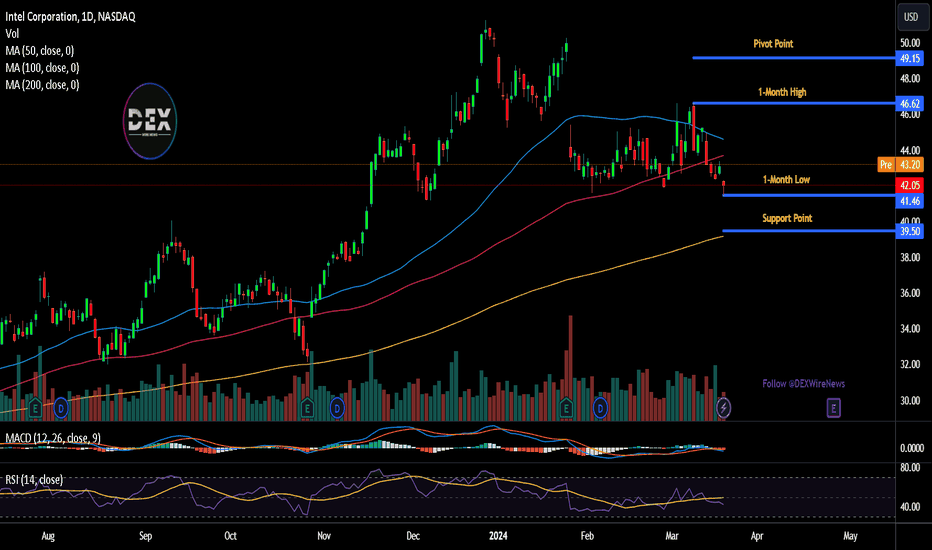Click the 50.00 price axis label

coord(910,43)
